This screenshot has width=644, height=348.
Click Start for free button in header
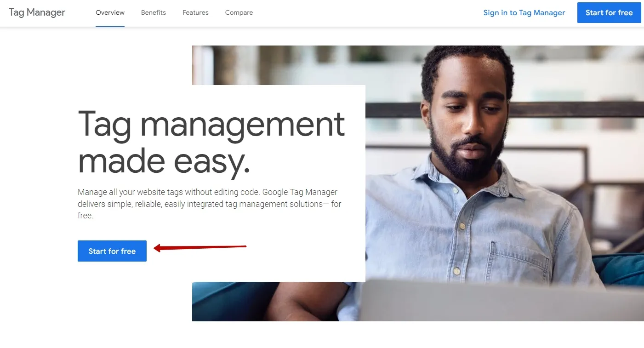609,12
